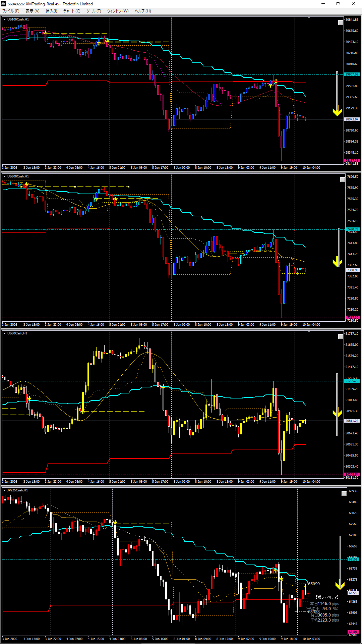Click the gray square button on US30Cash chart
The width and height of the screenshot is (362, 644).
coord(341,337)
